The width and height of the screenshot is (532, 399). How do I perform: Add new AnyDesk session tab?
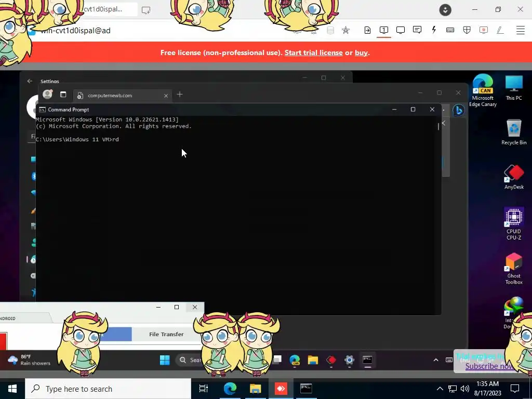click(146, 10)
